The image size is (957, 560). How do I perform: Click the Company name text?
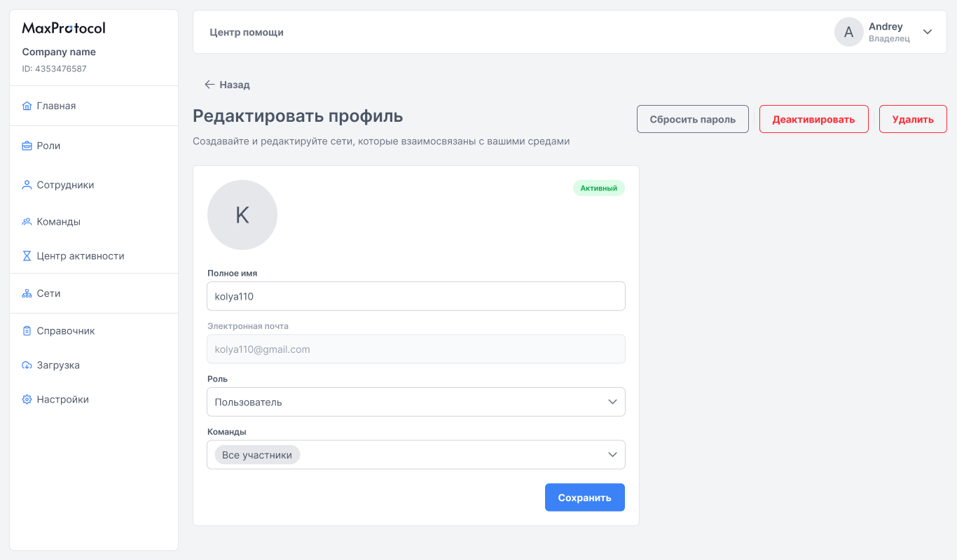(59, 52)
